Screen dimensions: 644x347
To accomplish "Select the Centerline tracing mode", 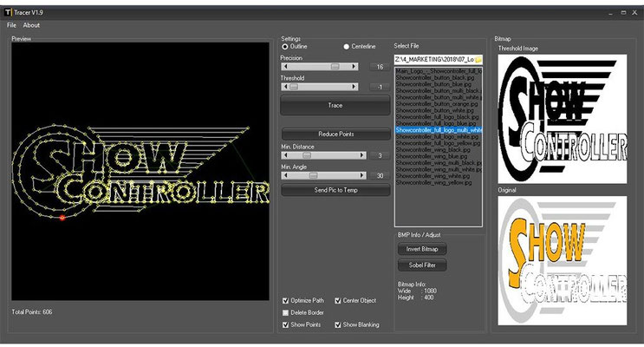I will click(x=347, y=46).
